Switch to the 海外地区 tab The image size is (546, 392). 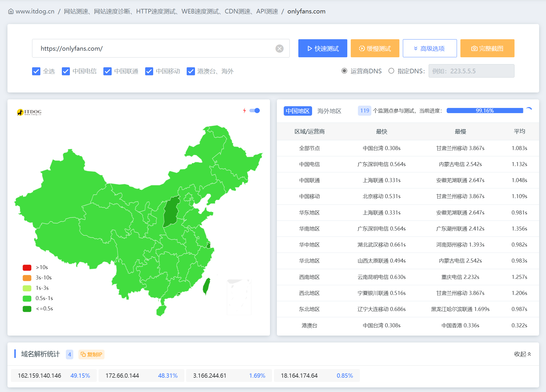pos(329,111)
